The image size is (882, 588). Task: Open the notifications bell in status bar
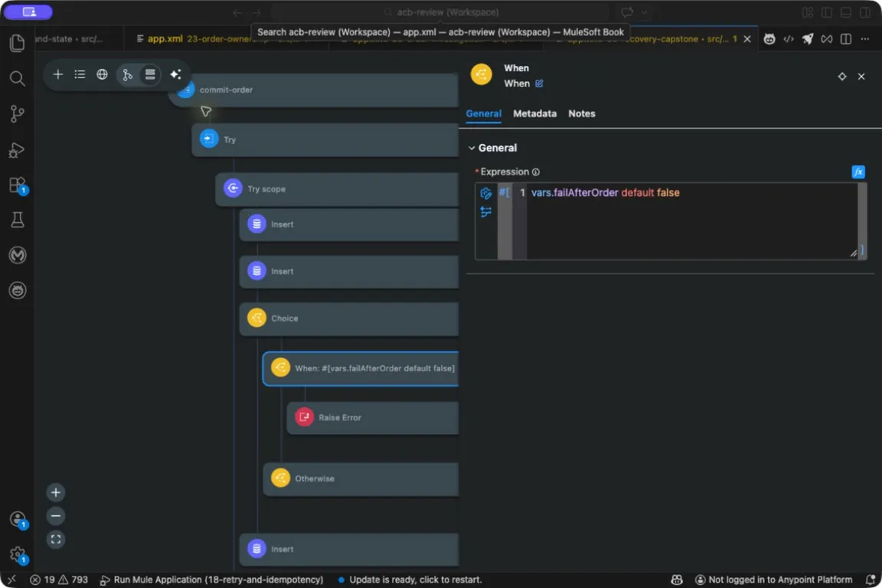click(x=870, y=580)
